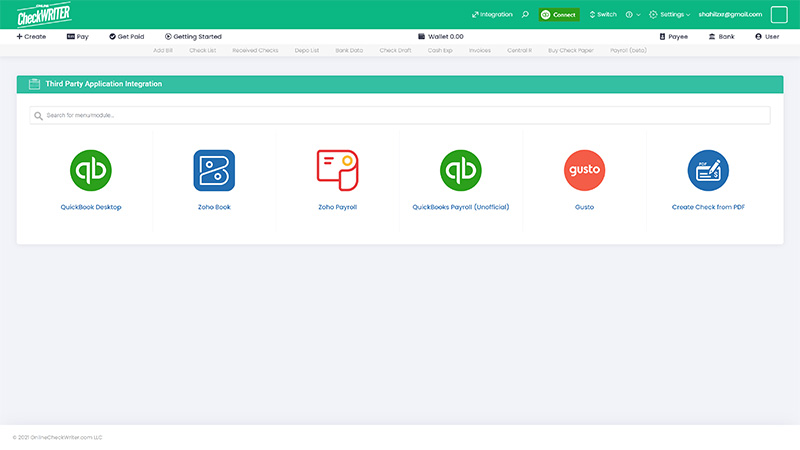Viewport: 800px width, 450px height.
Task: Open the profile avatar box
Action: (779, 15)
